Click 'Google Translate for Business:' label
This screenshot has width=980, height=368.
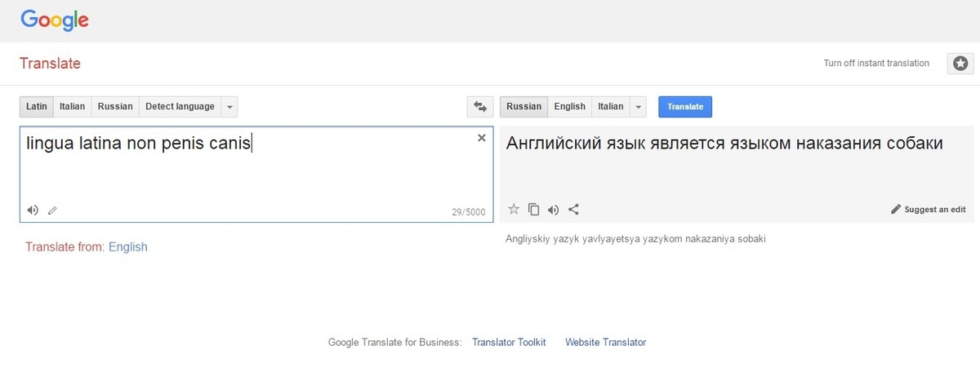pyautogui.click(x=395, y=343)
